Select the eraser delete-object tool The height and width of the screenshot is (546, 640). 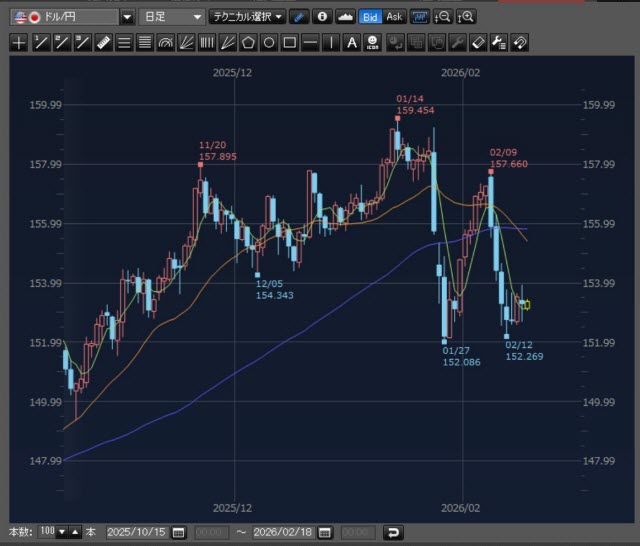pyautogui.click(x=478, y=42)
